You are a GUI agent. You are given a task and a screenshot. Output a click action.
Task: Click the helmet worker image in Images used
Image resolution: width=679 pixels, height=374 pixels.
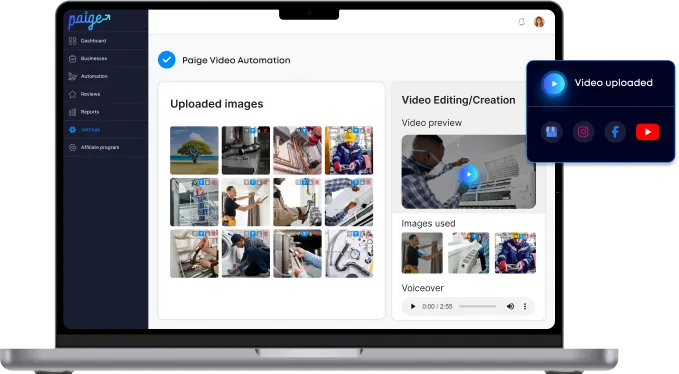pos(515,253)
